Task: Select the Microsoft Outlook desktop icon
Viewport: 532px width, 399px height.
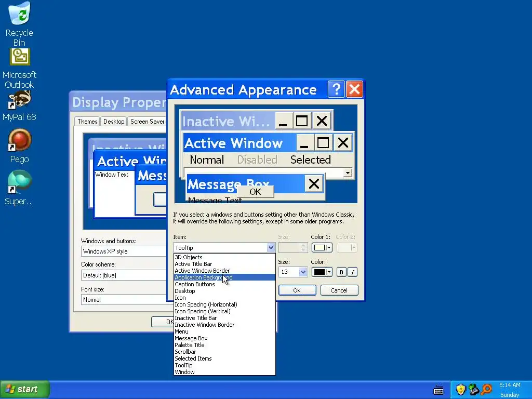Action: pos(19,68)
